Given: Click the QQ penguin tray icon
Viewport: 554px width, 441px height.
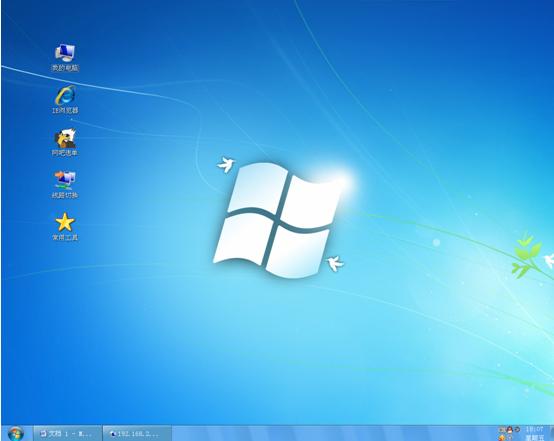Looking at the screenshot, I should pyautogui.click(x=509, y=430).
